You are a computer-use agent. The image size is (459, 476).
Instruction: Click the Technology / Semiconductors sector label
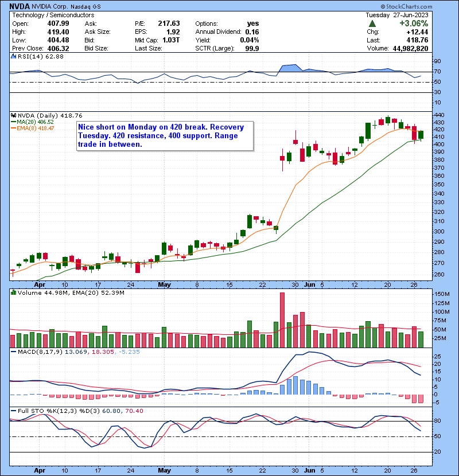[x=53, y=15]
